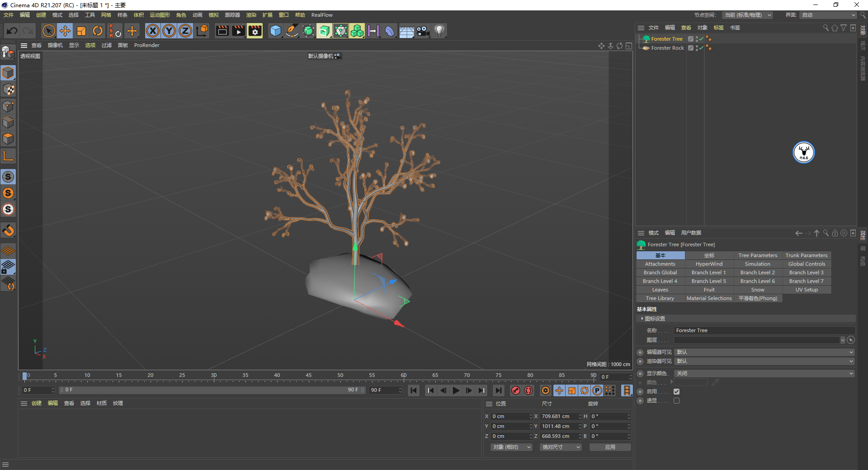Image resolution: width=868 pixels, height=470 pixels.
Task: Toggle the 透显 checkbox
Action: click(676, 400)
